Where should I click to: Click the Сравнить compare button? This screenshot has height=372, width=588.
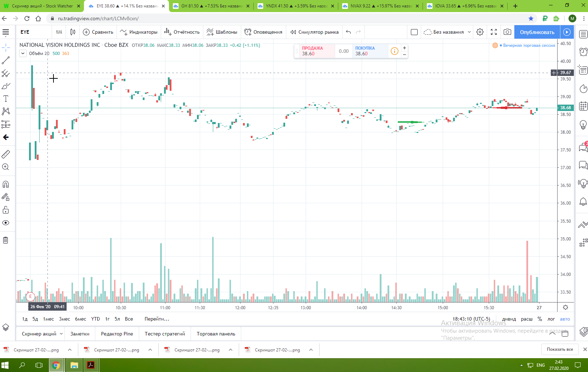(x=98, y=32)
